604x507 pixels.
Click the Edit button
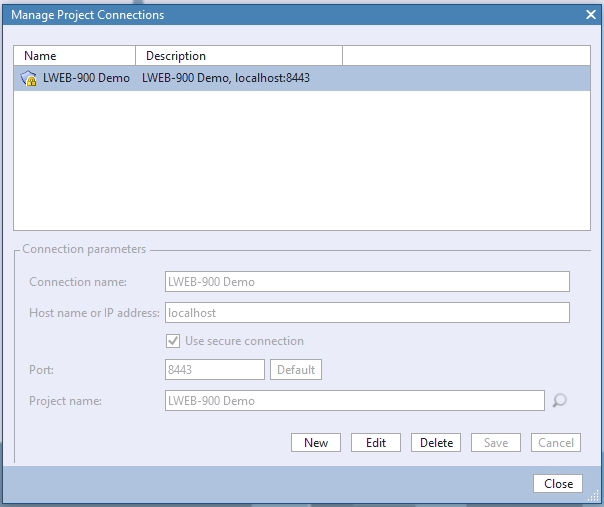pyautogui.click(x=376, y=443)
